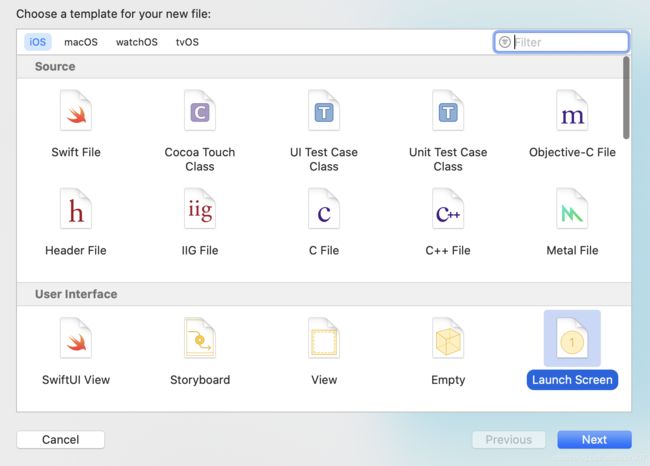Select the C File template icon
Viewport: 650px width, 466px height.
click(324, 209)
